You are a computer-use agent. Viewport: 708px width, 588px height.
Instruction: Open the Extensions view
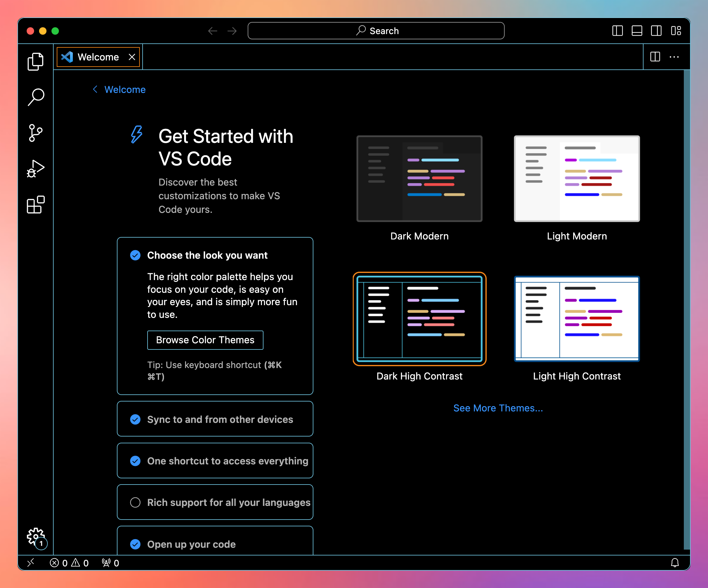[35, 204]
